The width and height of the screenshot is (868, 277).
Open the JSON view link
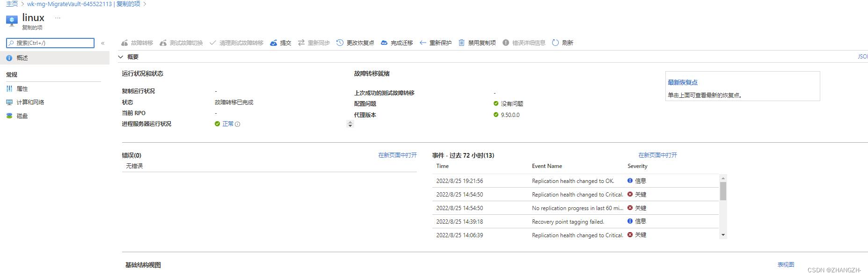tap(862, 56)
